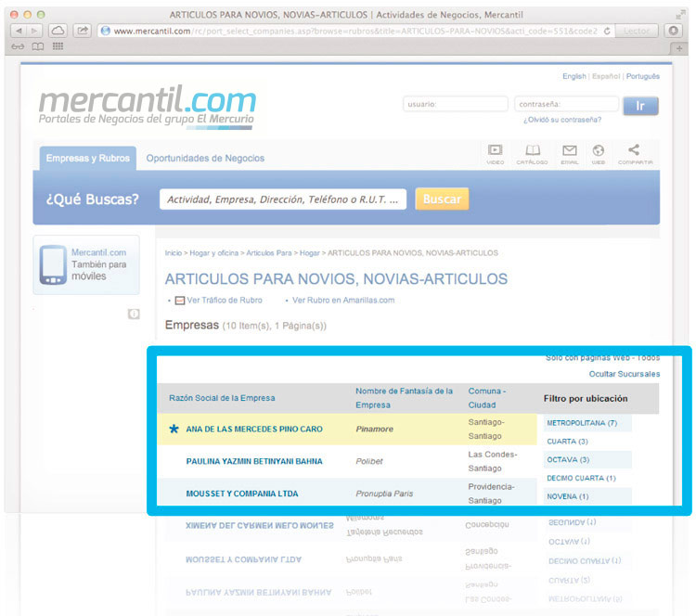Click the blue star next to Ana de las Mercedes
Screen dimensions: 696x616
(174, 430)
